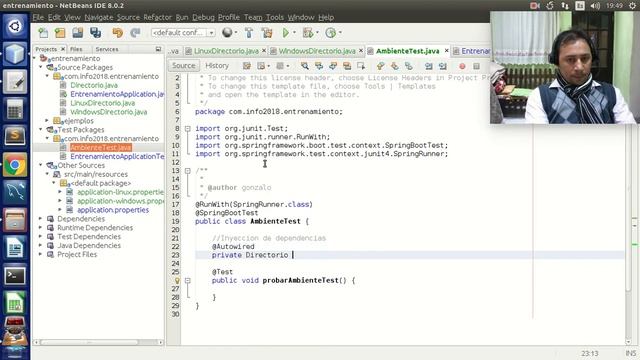Switch to LinuxDirectorio.java tab
This screenshot has width=640, height=360.
point(226,51)
